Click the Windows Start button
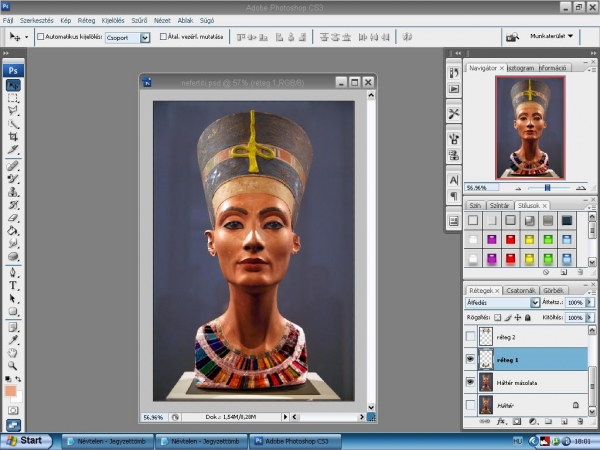 (26, 441)
